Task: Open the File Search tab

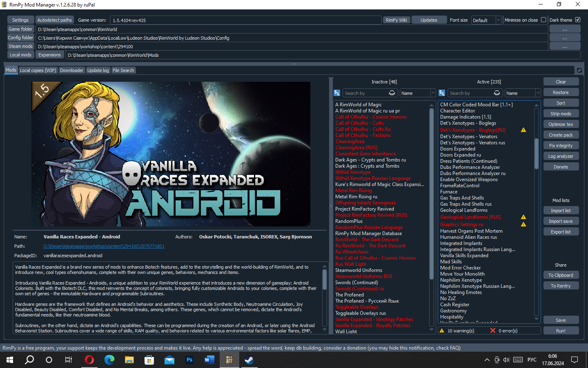Action: [x=123, y=70]
